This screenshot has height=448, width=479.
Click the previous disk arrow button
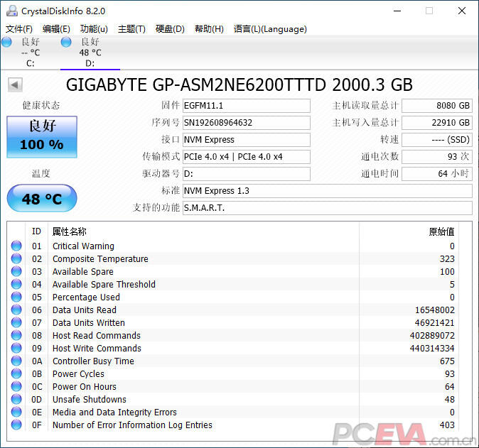coord(15,84)
